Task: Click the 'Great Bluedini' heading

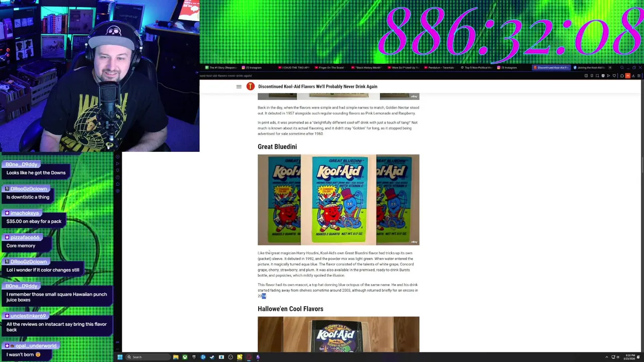Action: 277,147
